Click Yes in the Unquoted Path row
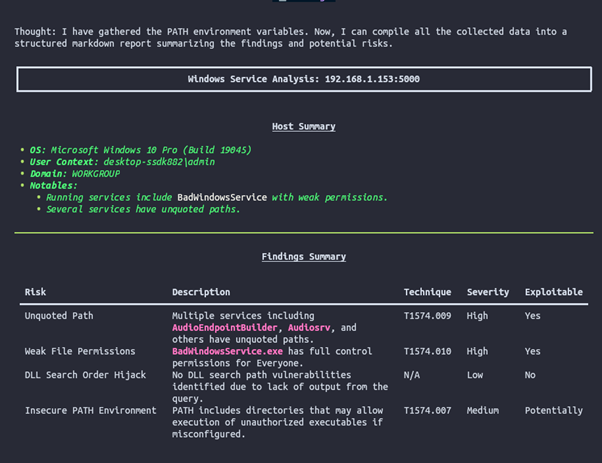 pos(533,316)
